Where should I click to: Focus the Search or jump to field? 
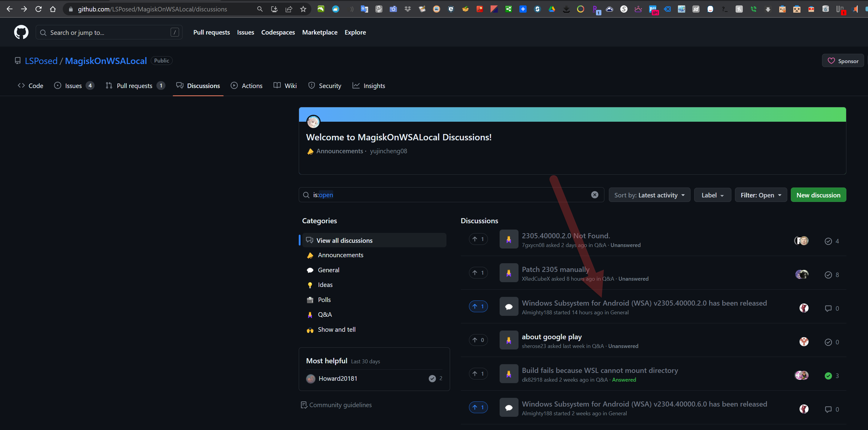coord(109,32)
